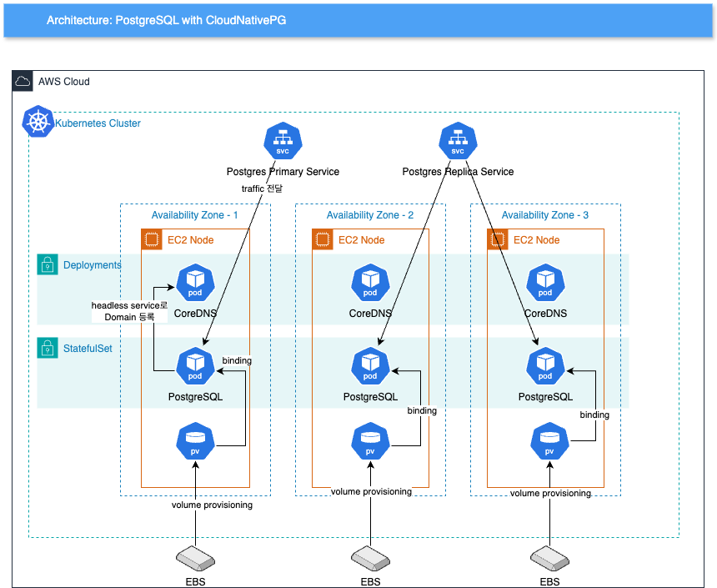The width and height of the screenshot is (717, 588).
Task: Click the 'Kubernetes Cluster' label
Action: pyautogui.click(x=98, y=123)
